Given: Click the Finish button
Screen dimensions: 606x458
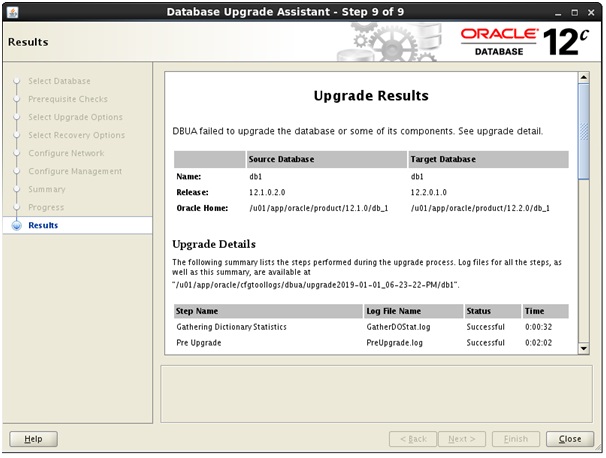Looking at the screenshot, I should 516,439.
